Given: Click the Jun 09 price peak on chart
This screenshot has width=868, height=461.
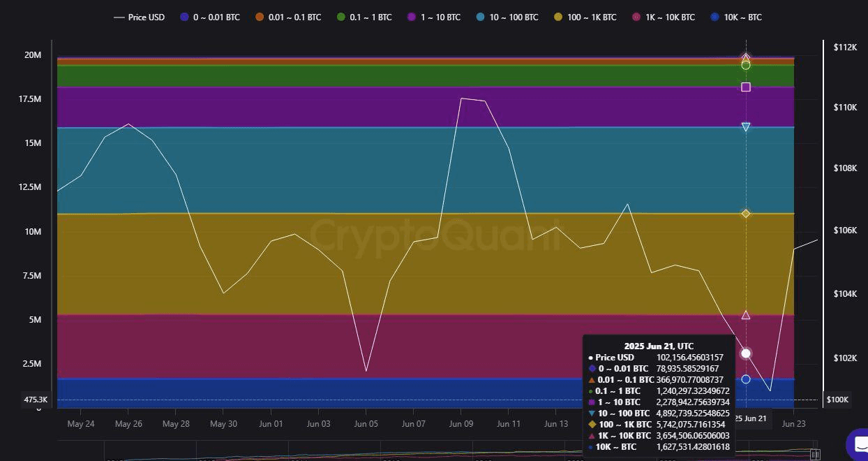Looking at the screenshot, I should (462, 98).
